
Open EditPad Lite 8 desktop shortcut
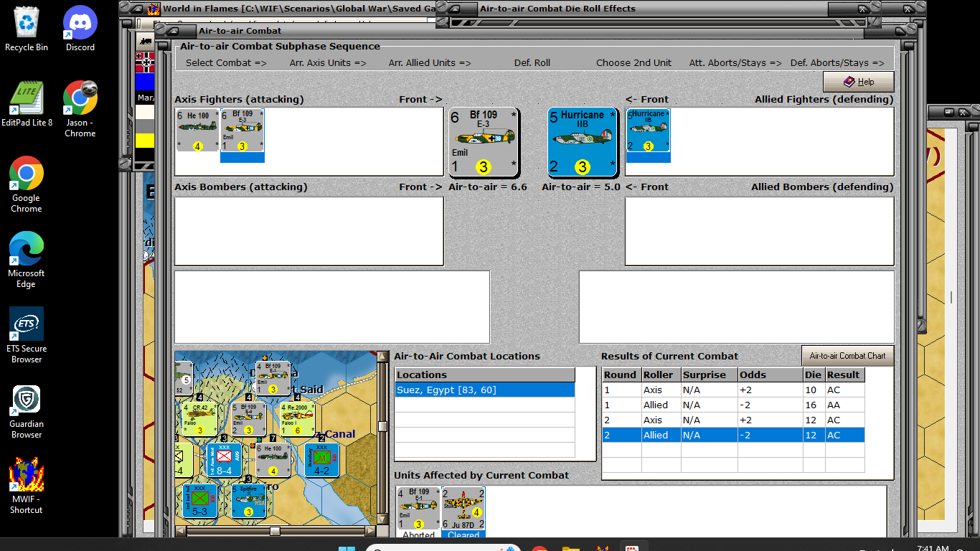click(x=27, y=104)
